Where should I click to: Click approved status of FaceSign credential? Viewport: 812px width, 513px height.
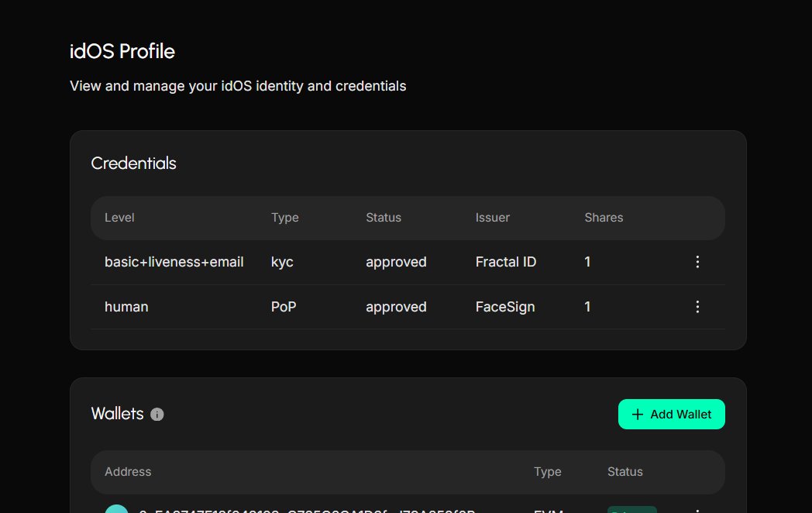tap(396, 307)
